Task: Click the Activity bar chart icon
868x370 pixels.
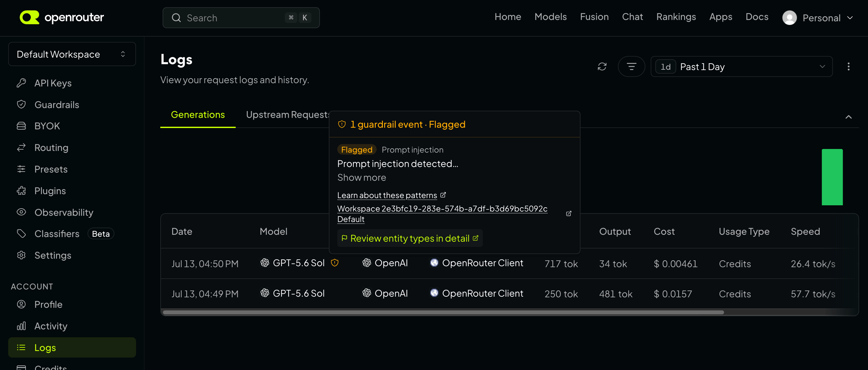Action: 21,325
